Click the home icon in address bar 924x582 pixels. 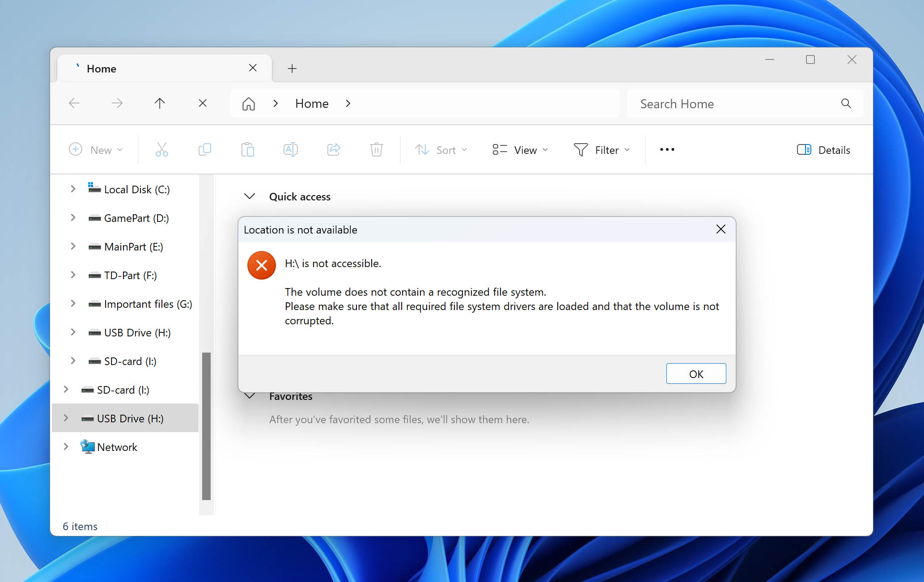pyautogui.click(x=248, y=104)
